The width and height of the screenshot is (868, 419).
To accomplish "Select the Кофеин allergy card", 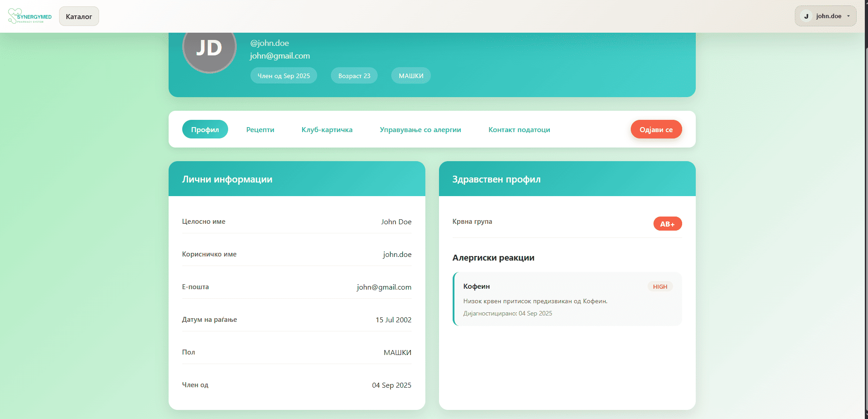I will [x=567, y=299].
